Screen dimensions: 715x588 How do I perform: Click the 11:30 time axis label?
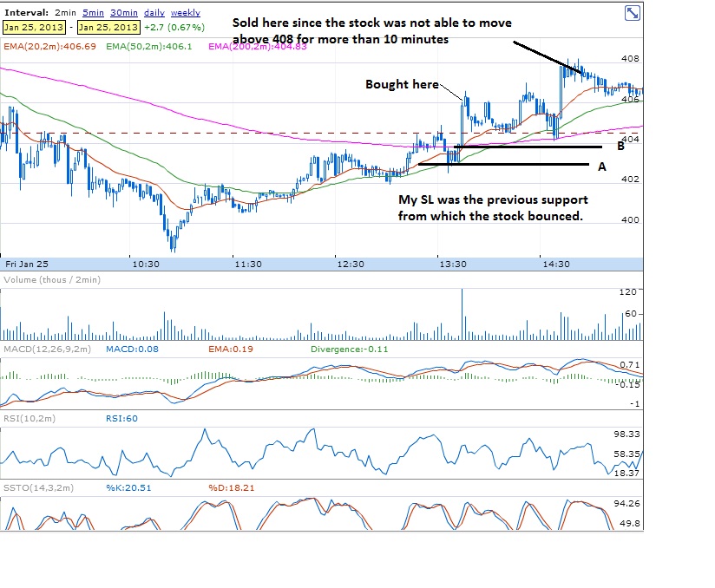[x=248, y=265]
